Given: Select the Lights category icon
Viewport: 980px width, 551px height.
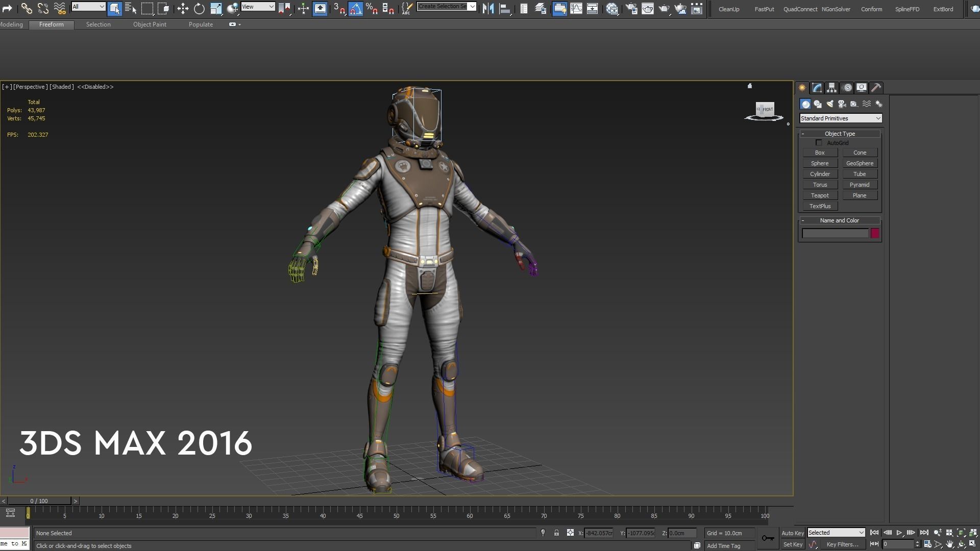Looking at the screenshot, I should [830, 104].
